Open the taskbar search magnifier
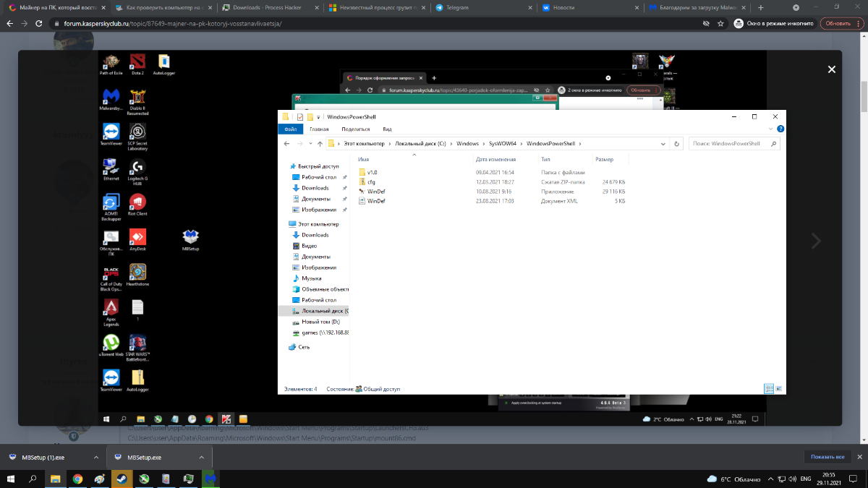868x488 pixels. coord(33,479)
